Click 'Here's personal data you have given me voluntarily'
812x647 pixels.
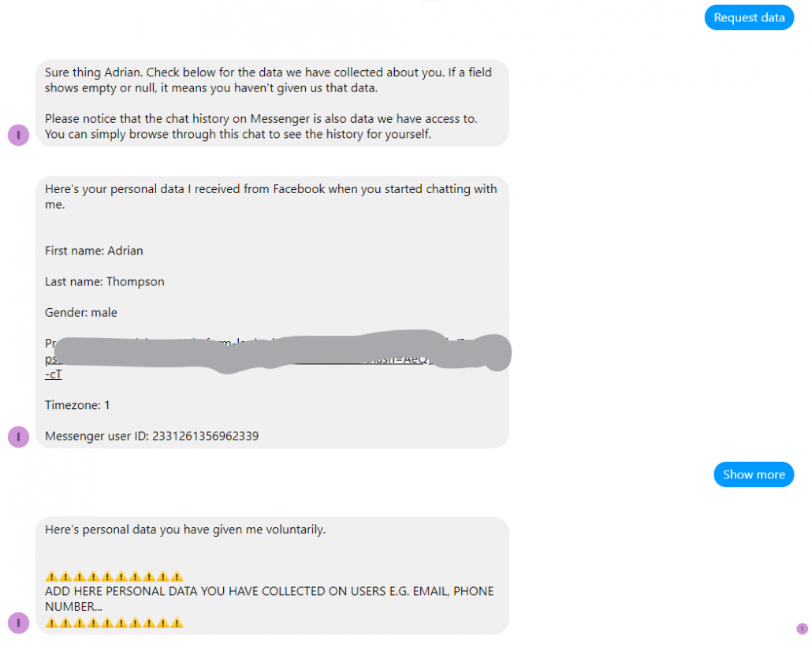point(185,530)
